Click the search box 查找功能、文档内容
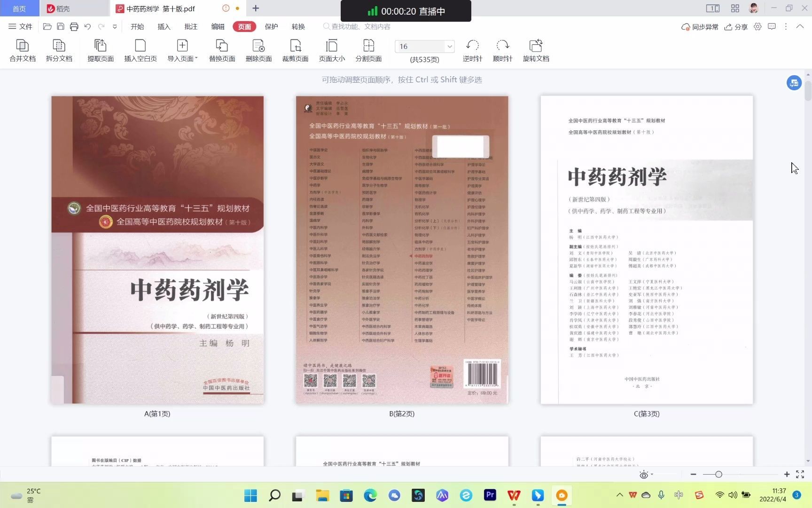The width and height of the screenshot is (812, 508). (x=357, y=27)
